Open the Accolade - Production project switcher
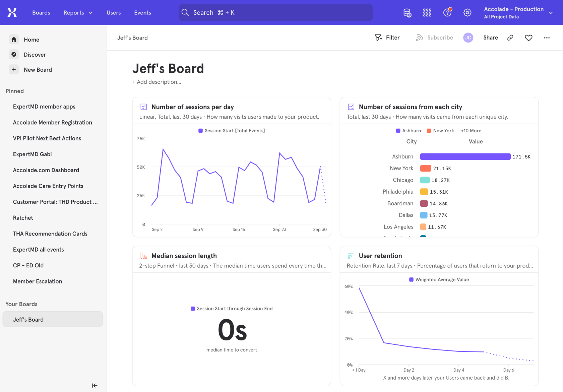Viewport: 563px width, 392px height. 518,13
